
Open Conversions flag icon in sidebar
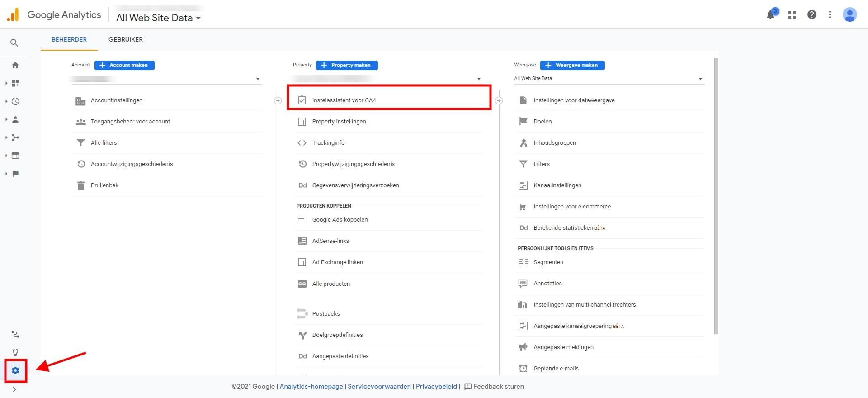(15, 174)
